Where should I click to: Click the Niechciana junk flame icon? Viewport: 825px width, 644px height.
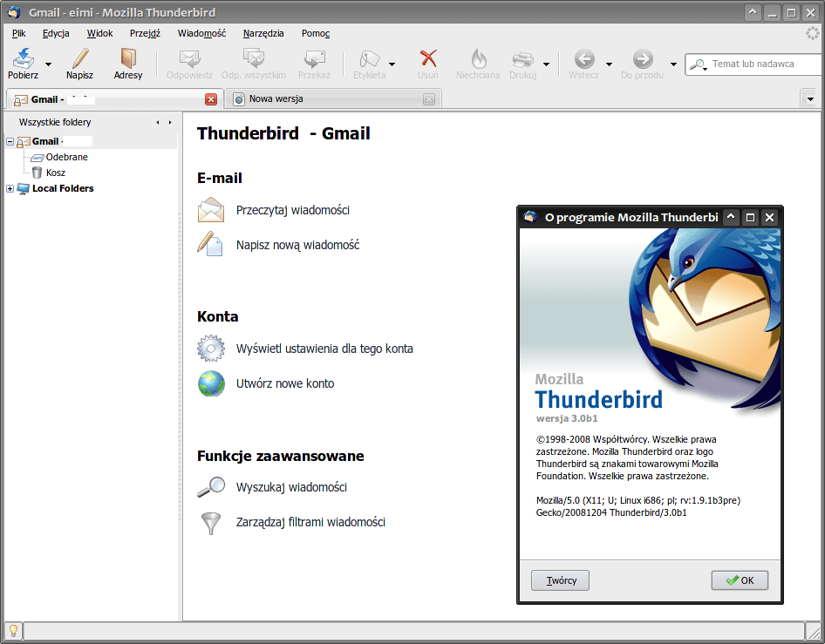pos(478,58)
